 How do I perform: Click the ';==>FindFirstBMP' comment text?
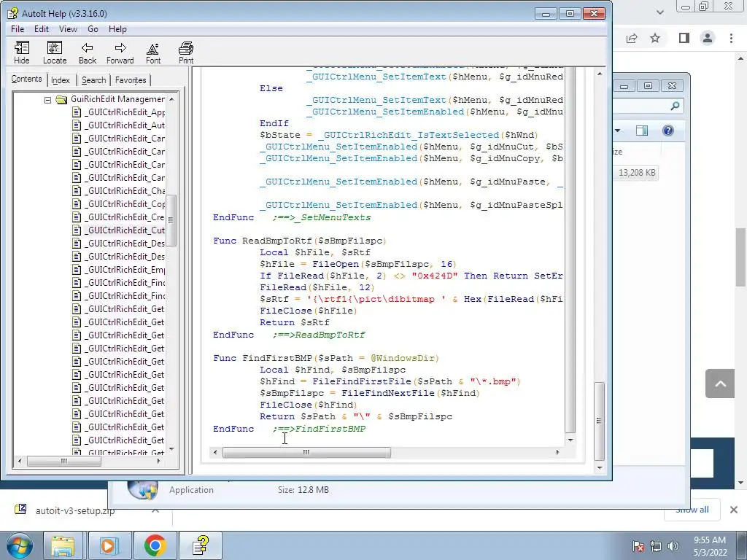(x=320, y=429)
